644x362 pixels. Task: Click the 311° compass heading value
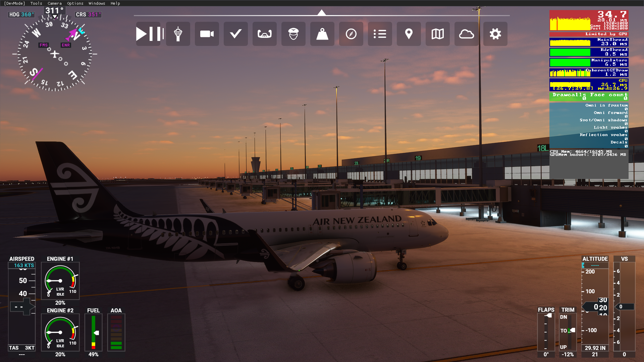click(54, 11)
